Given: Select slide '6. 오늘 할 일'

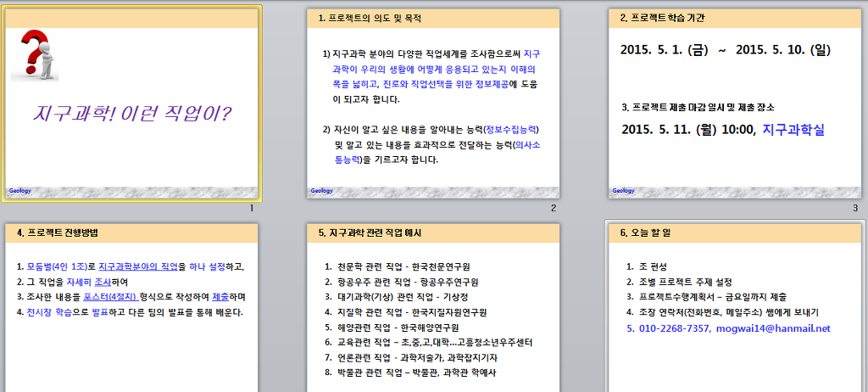Looking at the screenshot, I should [x=735, y=308].
